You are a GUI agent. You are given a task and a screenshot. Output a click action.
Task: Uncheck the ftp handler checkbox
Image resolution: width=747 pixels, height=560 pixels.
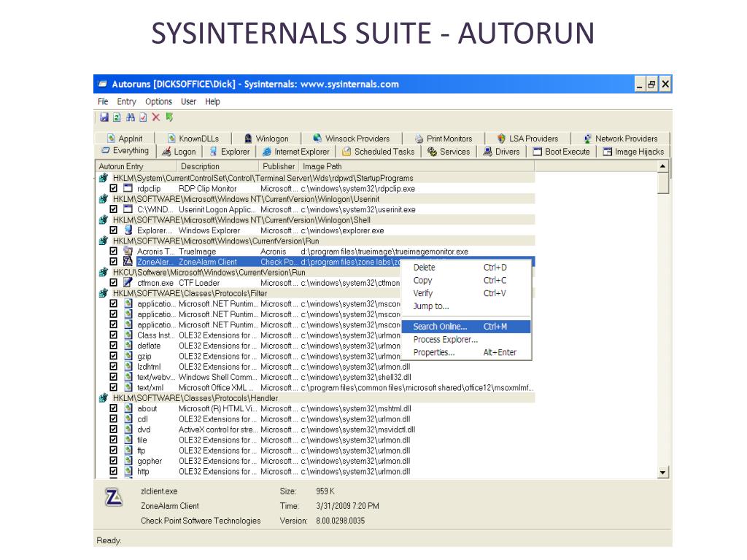click(x=113, y=450)
